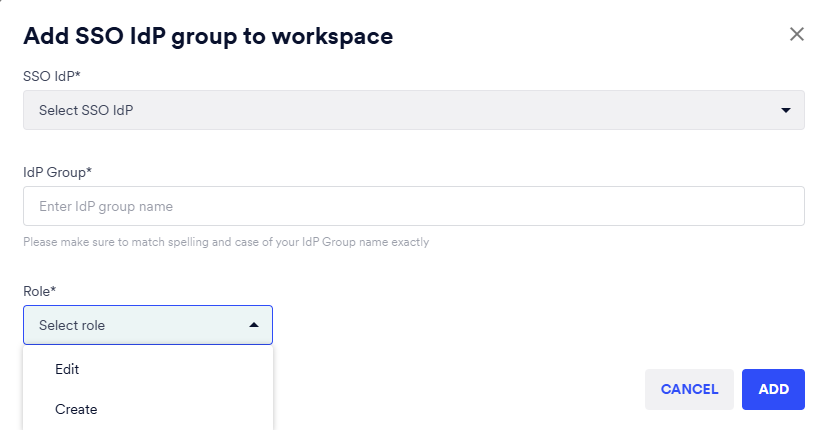The image size is (816, 430).
Task: Click the Select role placeholder text
Action: [72, 325]
